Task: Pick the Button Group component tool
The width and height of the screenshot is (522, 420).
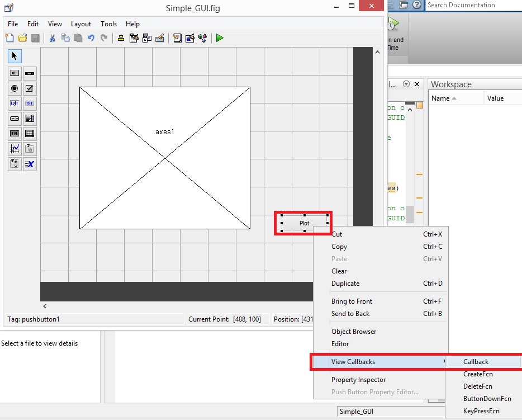Action: (x=15, y=164)
